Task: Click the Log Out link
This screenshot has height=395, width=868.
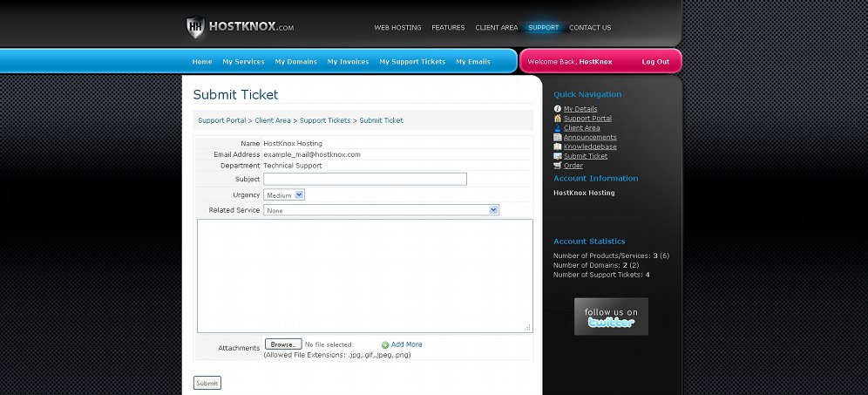Action: pyautogui.click(x=655, y=62)
